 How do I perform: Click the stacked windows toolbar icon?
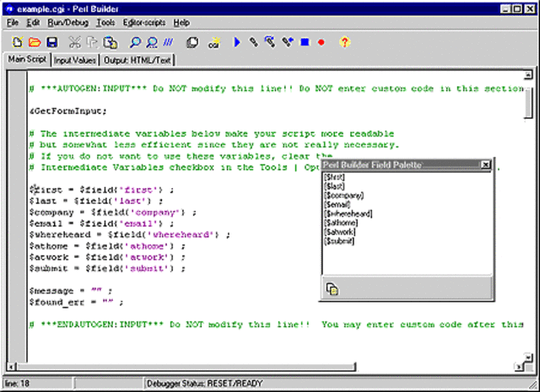coord(192,42)
